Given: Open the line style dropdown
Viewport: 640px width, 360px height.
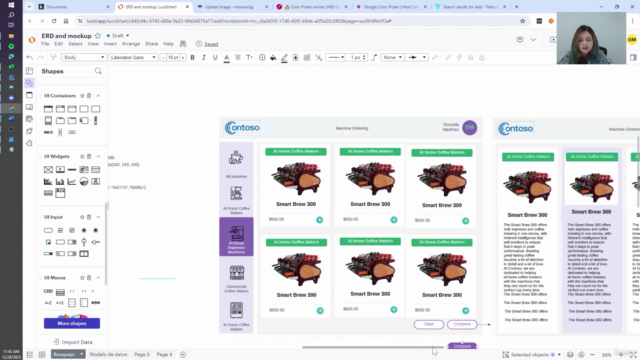Looking at the screenshot, I should 336,58.
